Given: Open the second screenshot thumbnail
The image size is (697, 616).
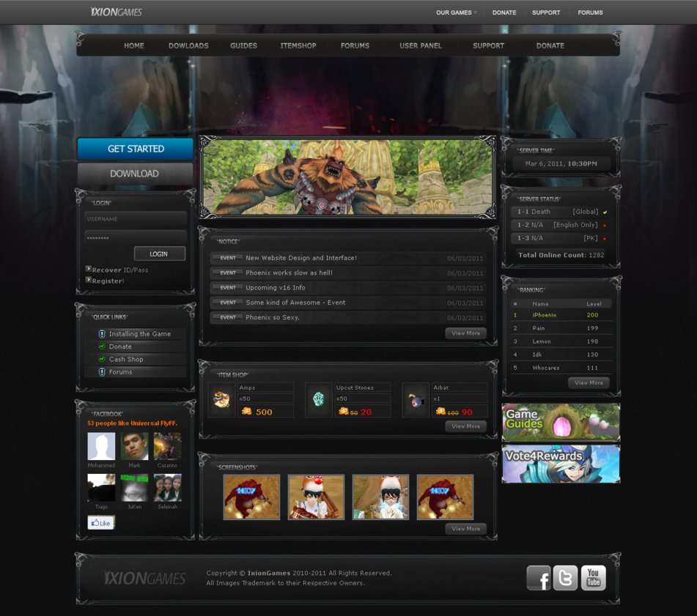Looking at the screenshot, I should coord(316,497).
